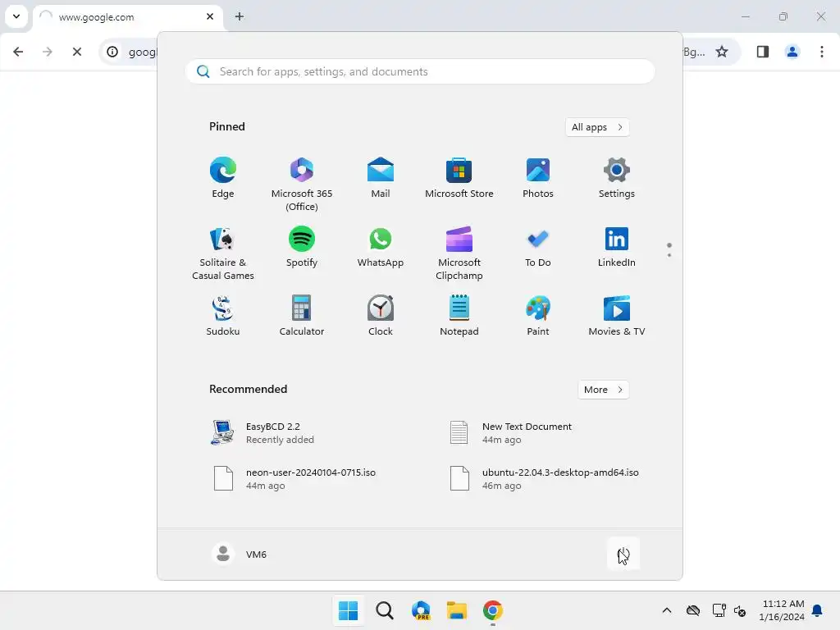Viewport: 840px width, 630px height.
Task: View site information in Chrome address bar
Action: 112,52
